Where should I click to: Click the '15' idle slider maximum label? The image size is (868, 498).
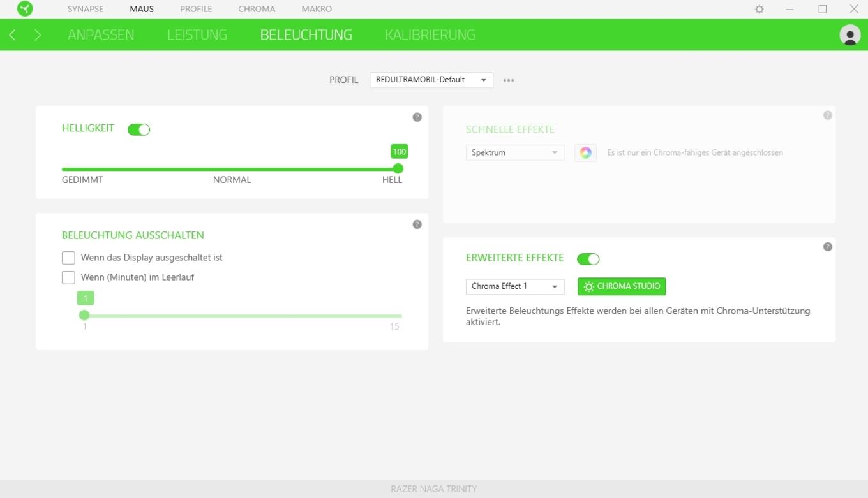point(394,326)
